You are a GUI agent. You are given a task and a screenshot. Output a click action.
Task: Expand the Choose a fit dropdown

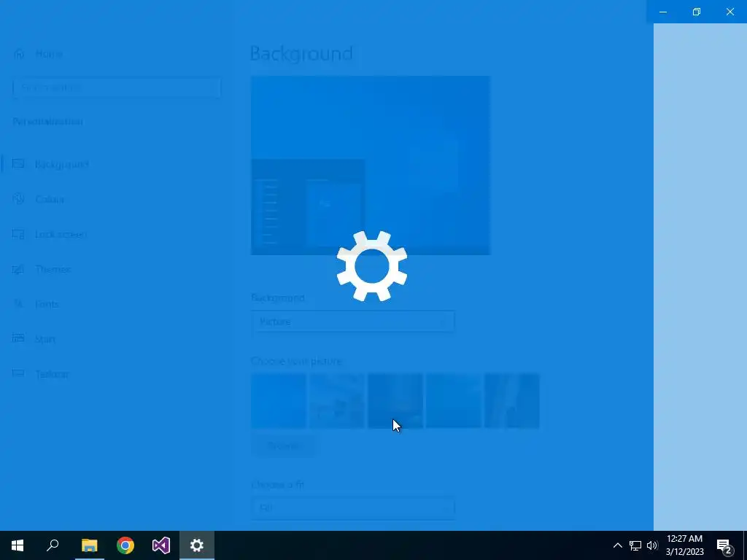click(x=352, y=508)
